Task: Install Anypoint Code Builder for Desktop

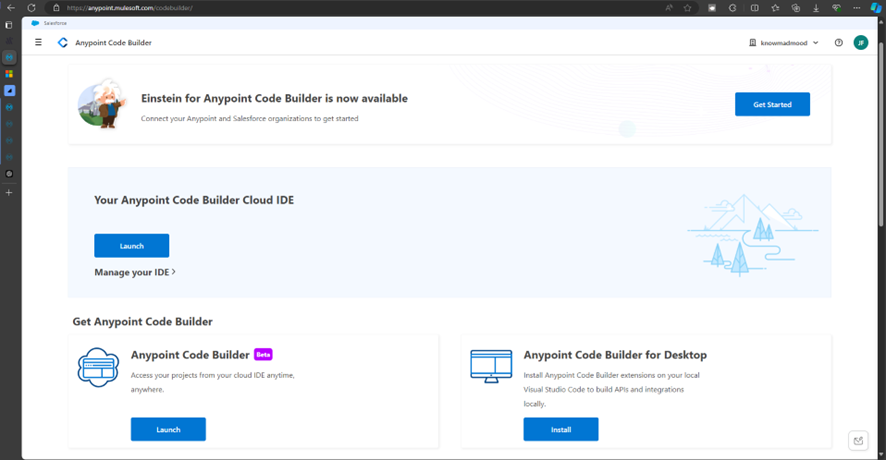Action: pos(561,429)
